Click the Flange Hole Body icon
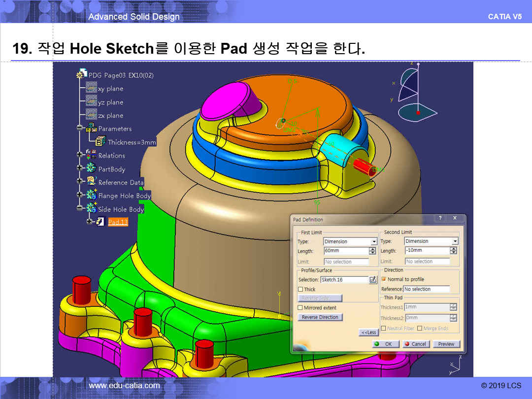532x399 pixels. click(91, 195)
